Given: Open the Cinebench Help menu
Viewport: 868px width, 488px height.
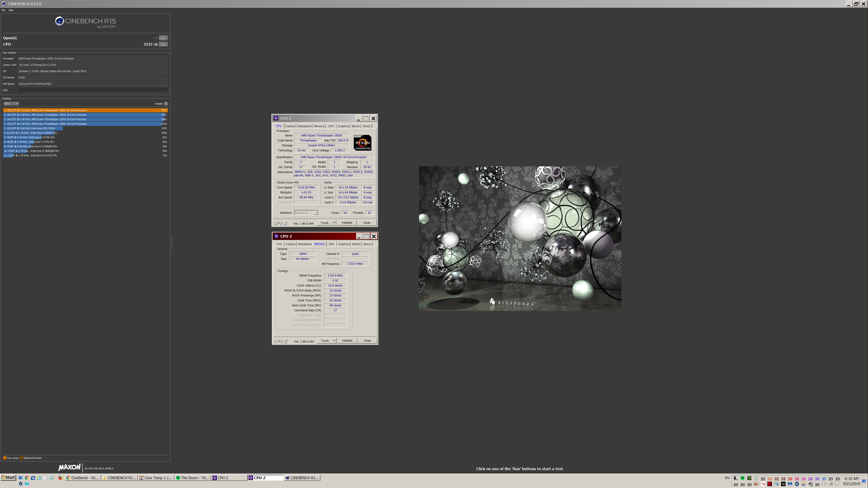Looking at the screenshot, I should (x=11, y=10).
